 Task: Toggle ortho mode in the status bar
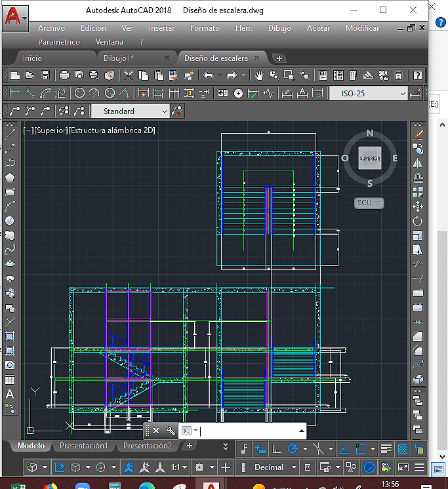277,449
